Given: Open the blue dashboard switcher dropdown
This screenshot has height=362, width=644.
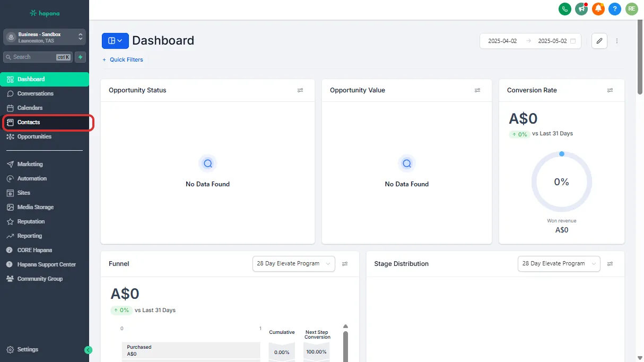Looking at the screenshot, I should (x=115, y=41).
